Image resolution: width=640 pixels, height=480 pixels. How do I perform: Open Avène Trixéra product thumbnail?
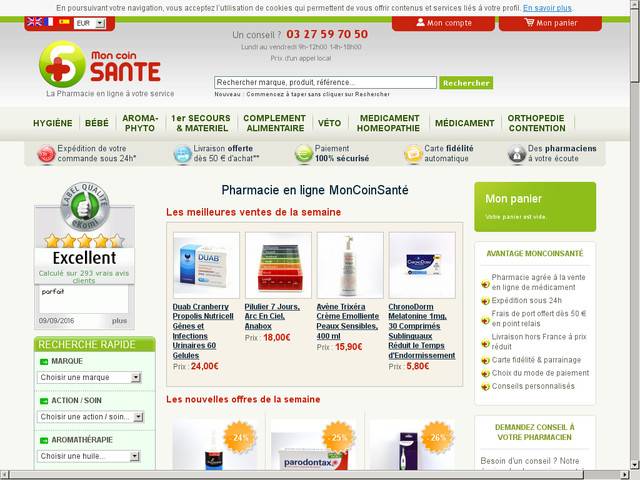(x=350, y=265)
